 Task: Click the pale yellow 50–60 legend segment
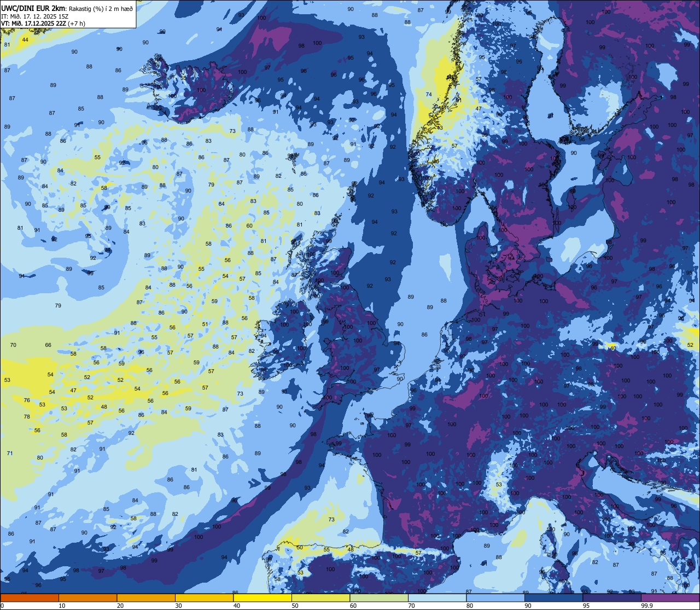pos(320,597)
